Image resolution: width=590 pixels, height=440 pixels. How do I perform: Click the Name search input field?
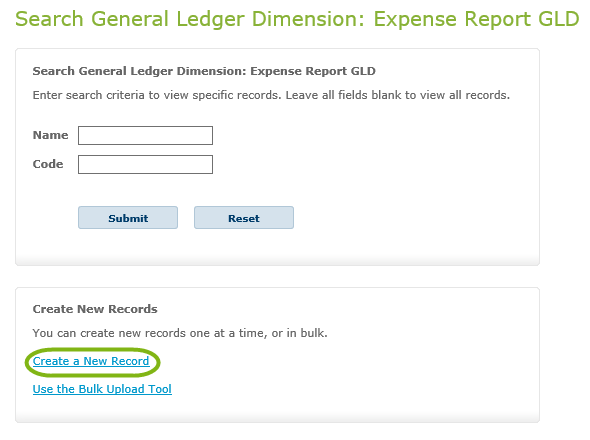[x=145, y=136]
